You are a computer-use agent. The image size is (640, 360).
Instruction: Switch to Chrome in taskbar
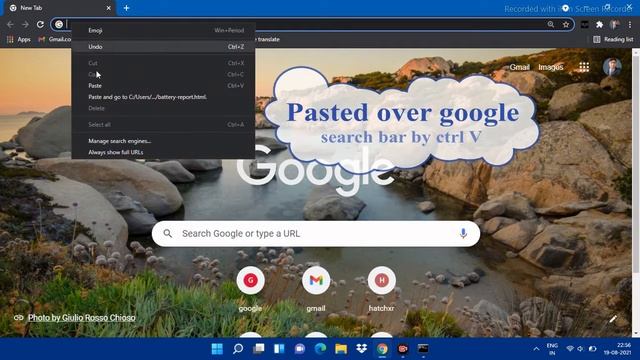tap(382, 349)
